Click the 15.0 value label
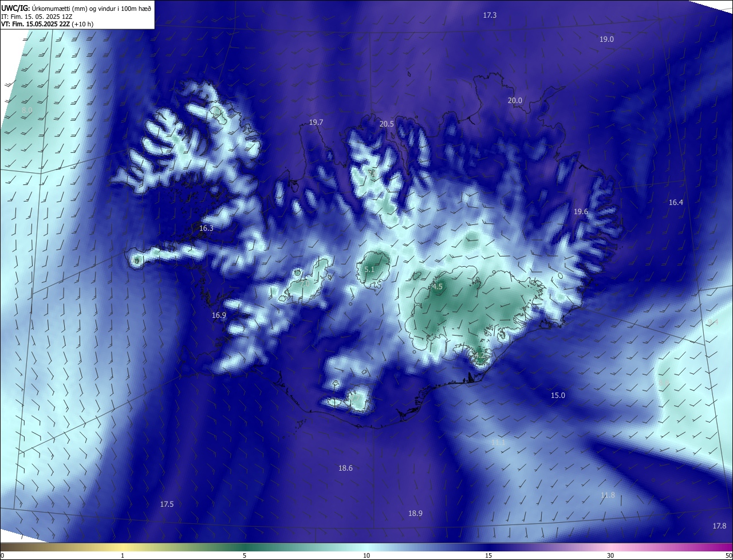This screenshot has width=733, height=560. point(558,396)
